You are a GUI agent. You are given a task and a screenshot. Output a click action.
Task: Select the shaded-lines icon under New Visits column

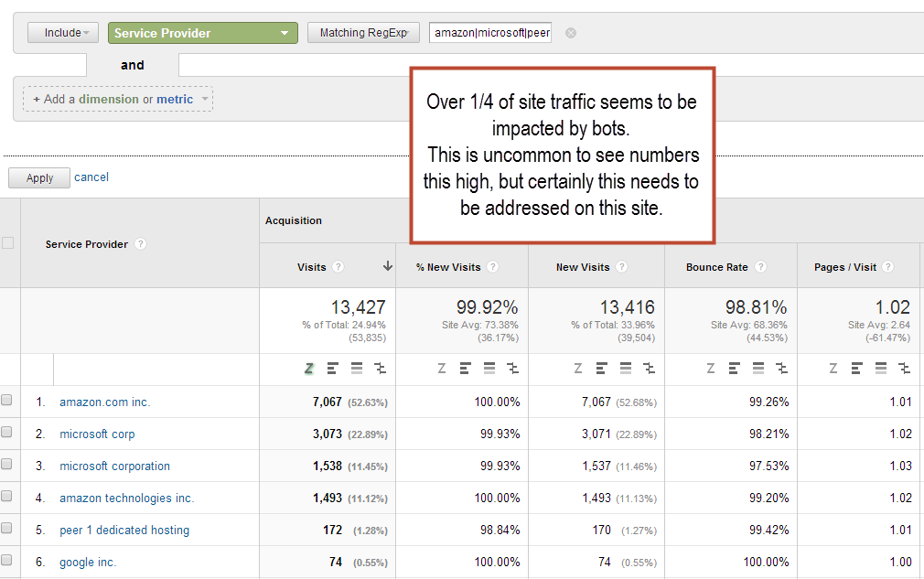click(x=626, y=369)
